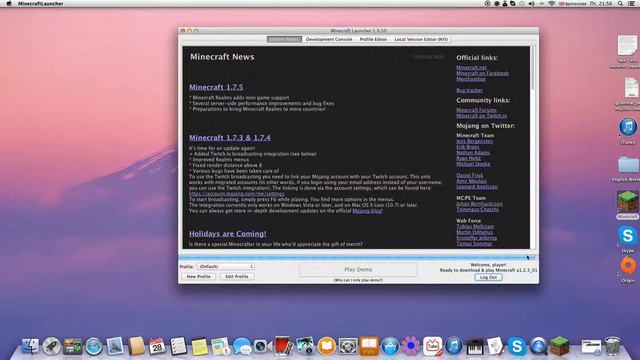
Task: Open Minecraft on Twitch.tv link
Action: coord(482,116)
